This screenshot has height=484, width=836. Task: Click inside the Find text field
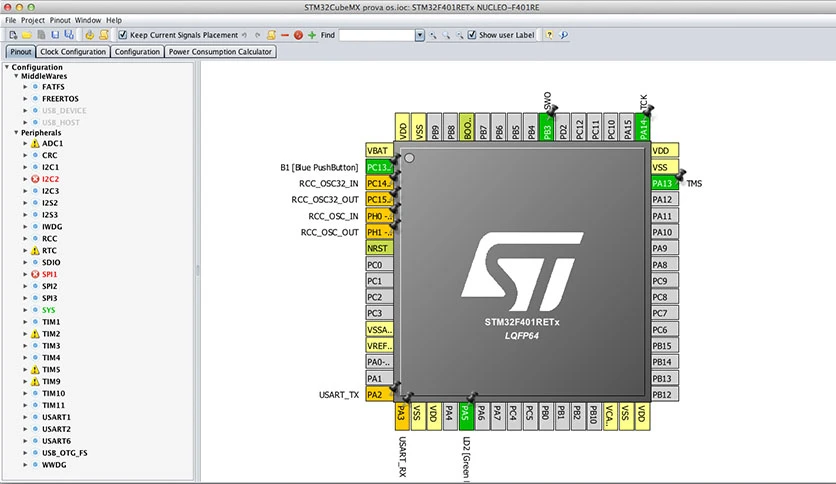[x=377, y=35]
